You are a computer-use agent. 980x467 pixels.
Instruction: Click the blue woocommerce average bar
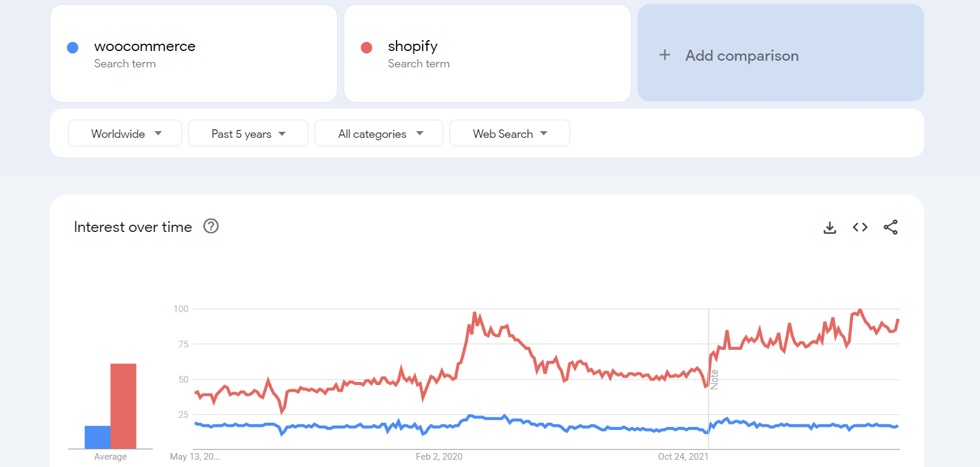97,437
